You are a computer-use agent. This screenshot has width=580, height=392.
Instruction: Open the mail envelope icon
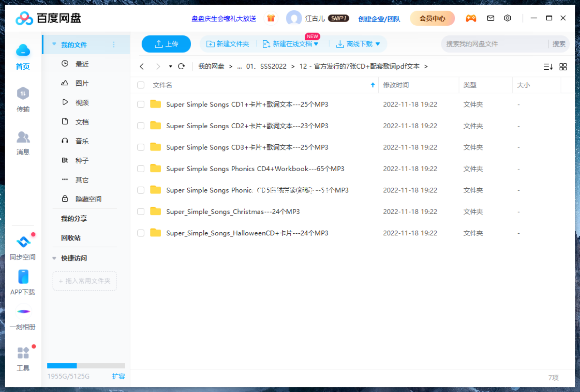pyautogui.click(x=491, y=18)
